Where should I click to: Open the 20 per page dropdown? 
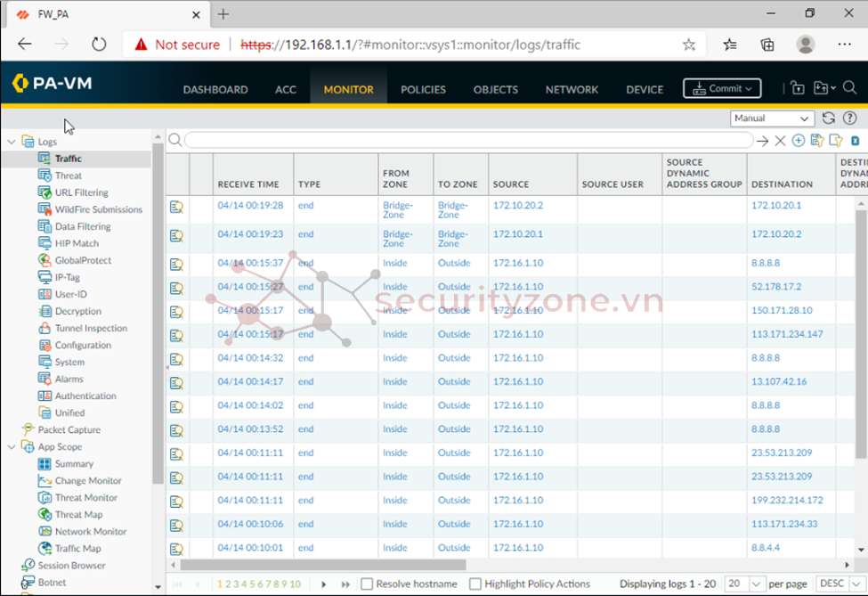[745, 584]
